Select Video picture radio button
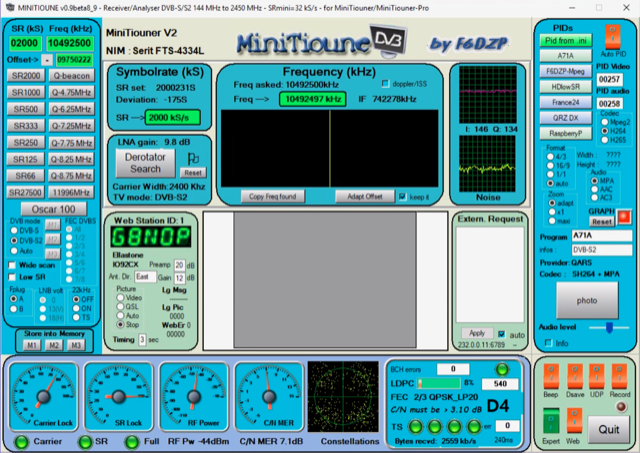Viewport: 640px width, 453px height. (x=120, y=298)
